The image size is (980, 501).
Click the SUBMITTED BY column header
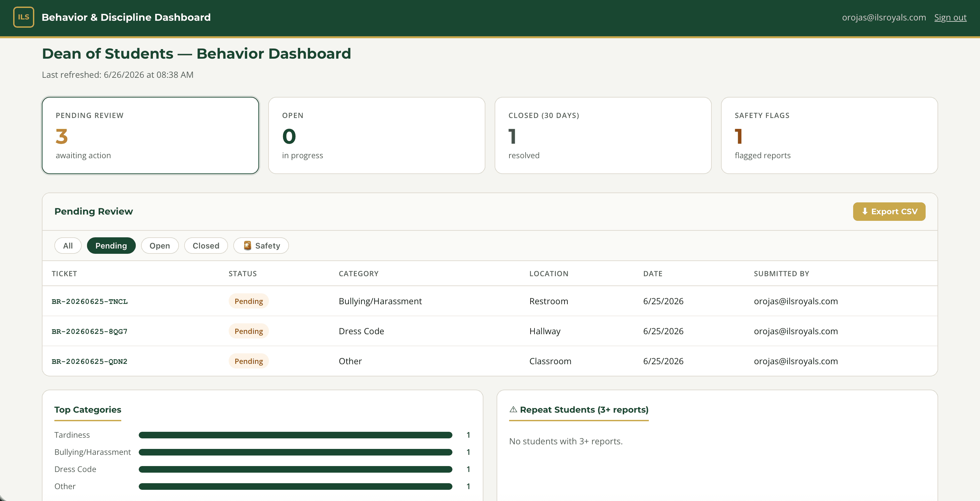tap(781, 274)
